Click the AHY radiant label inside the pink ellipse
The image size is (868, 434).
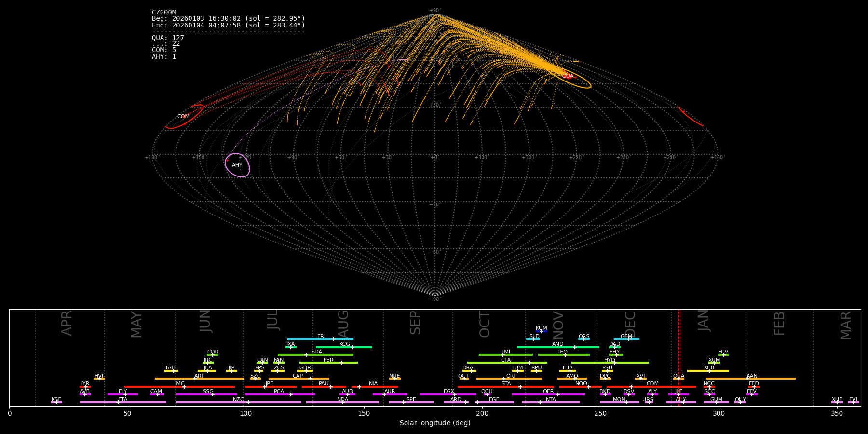coord(237,165)
